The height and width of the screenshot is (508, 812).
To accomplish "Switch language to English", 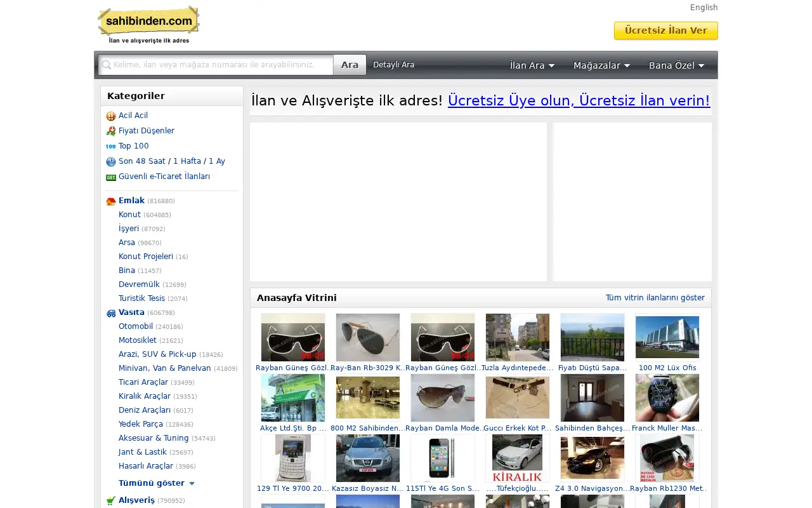I will (x=704, y=8).
